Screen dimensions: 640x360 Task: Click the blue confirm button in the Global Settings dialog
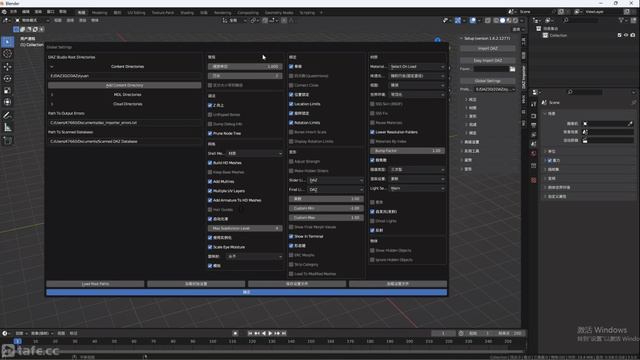247,292
